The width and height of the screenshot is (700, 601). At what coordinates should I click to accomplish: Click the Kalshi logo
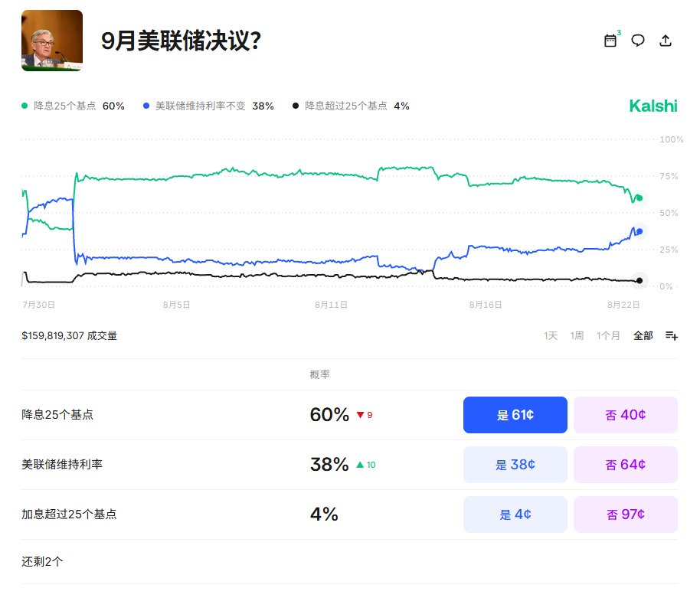(653, 106)
